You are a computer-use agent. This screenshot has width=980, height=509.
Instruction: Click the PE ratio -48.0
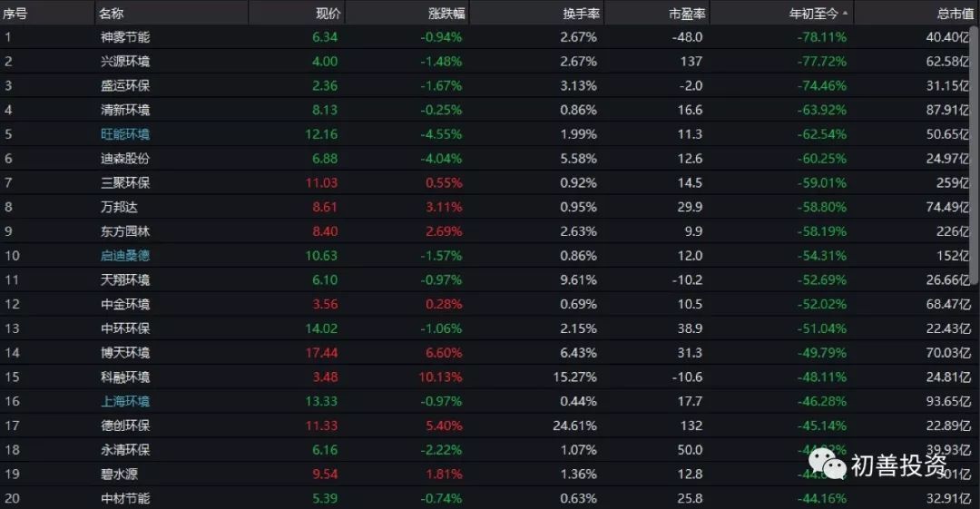click(x=688, y=37)
